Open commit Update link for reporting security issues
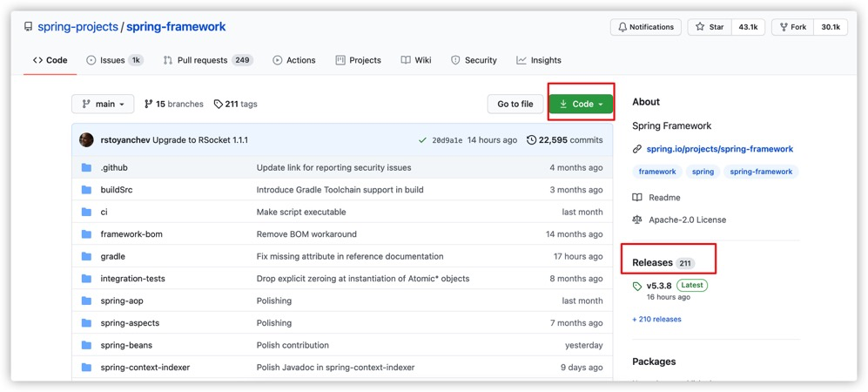The image size is (868, 392). pyautogui.click(x=333, y=168)
